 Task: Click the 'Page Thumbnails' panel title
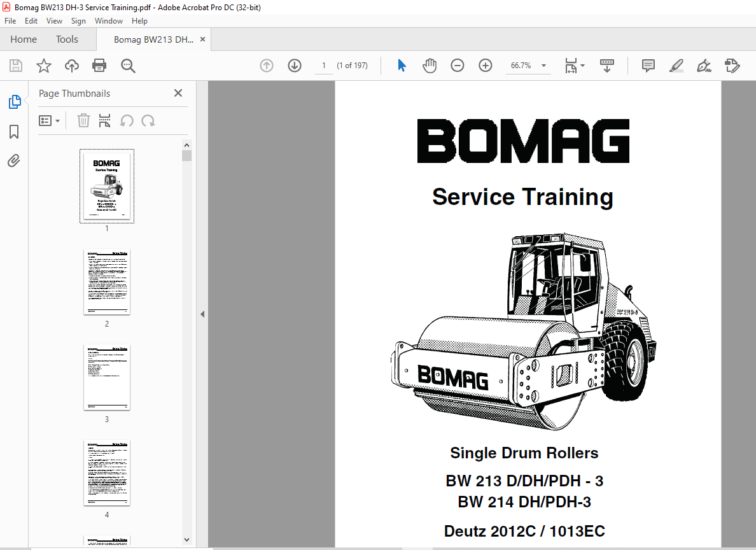74,94
